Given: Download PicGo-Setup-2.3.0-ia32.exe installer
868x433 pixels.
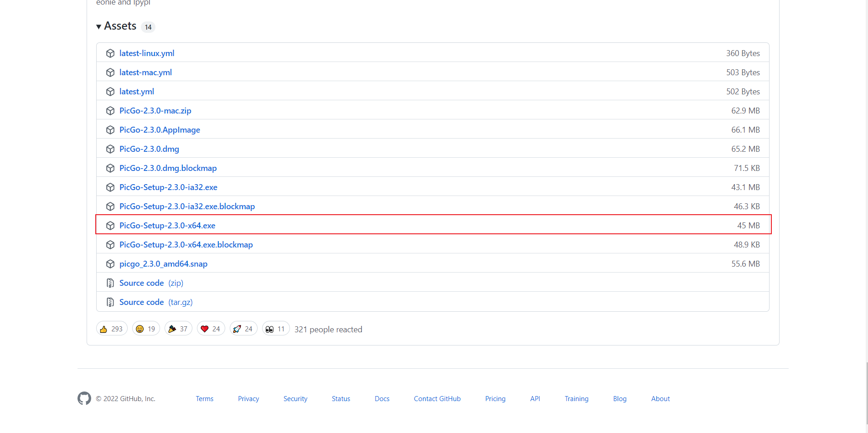Looking at the screenshot, I should point(168,187).
